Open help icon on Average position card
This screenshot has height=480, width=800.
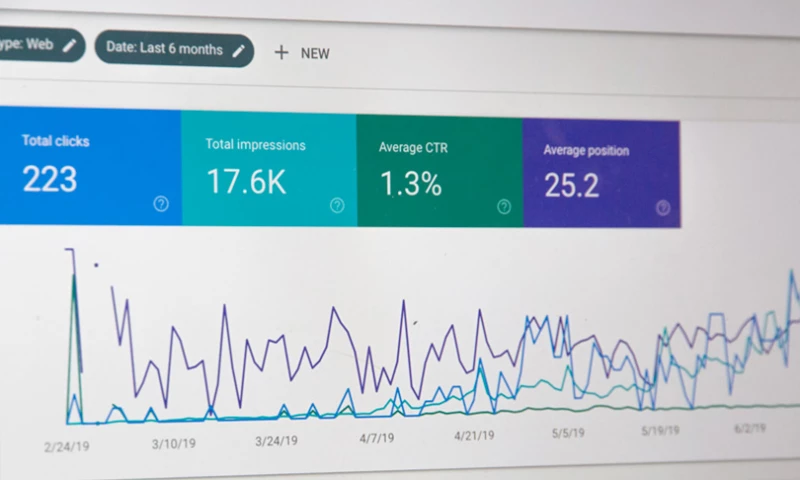point(663,208)
